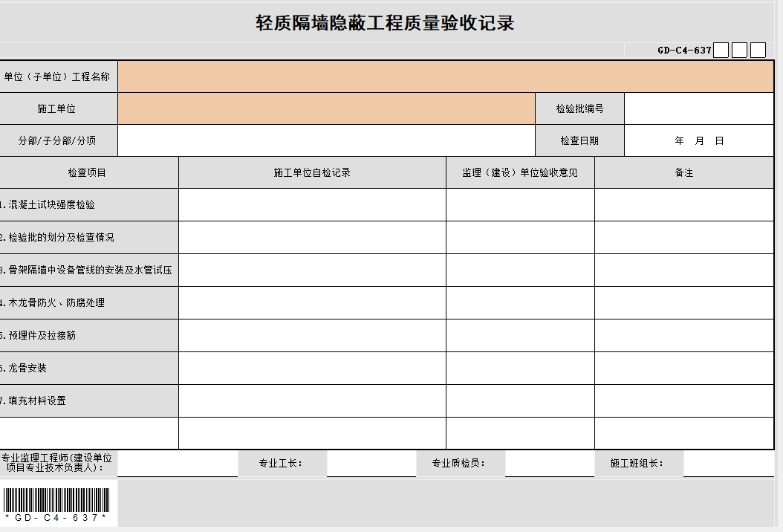Click 验收意见 cell for 混凝土试块强度检验

tap(520, 204)
